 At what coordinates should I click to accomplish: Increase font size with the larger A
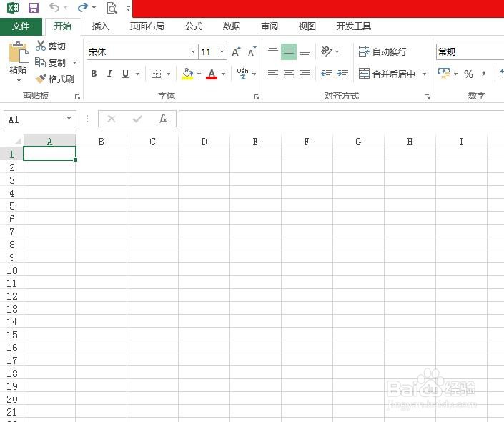(x=236, y=51)
